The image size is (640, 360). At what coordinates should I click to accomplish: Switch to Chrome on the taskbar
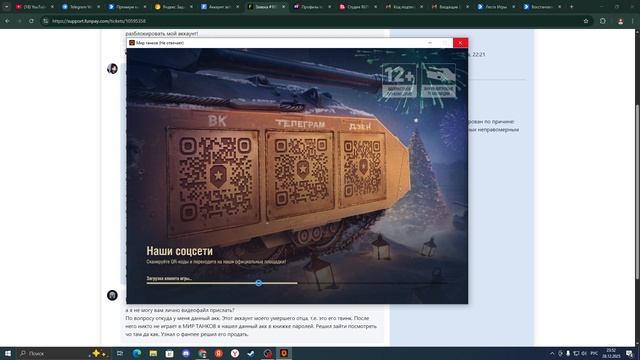(202, 353)
